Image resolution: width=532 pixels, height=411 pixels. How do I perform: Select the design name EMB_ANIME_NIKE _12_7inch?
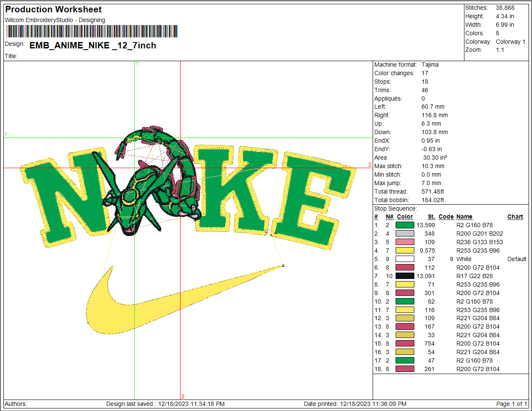93,45
